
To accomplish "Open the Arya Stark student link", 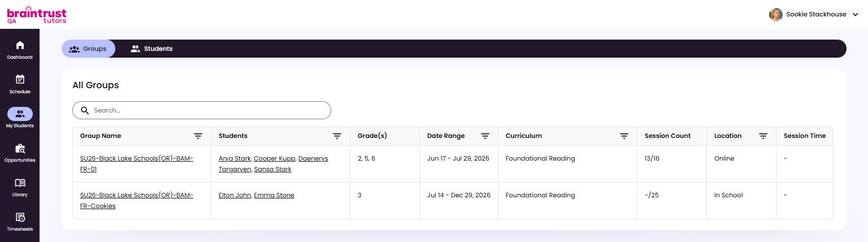I will pos(235,158).
